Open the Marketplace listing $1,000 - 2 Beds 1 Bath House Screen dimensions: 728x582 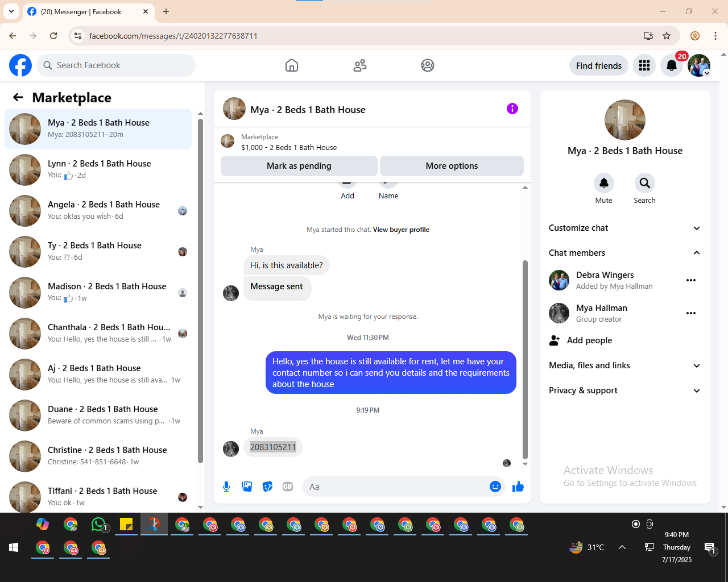[288, 148]
